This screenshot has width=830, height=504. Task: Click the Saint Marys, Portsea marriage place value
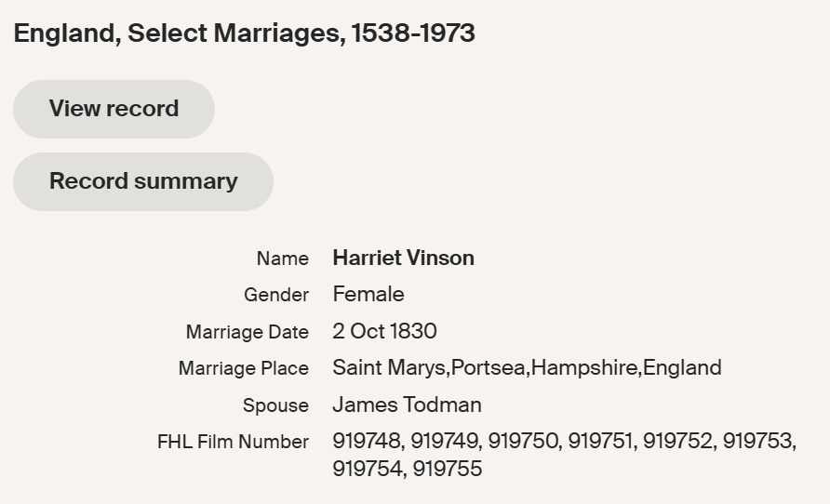point(527,367)
